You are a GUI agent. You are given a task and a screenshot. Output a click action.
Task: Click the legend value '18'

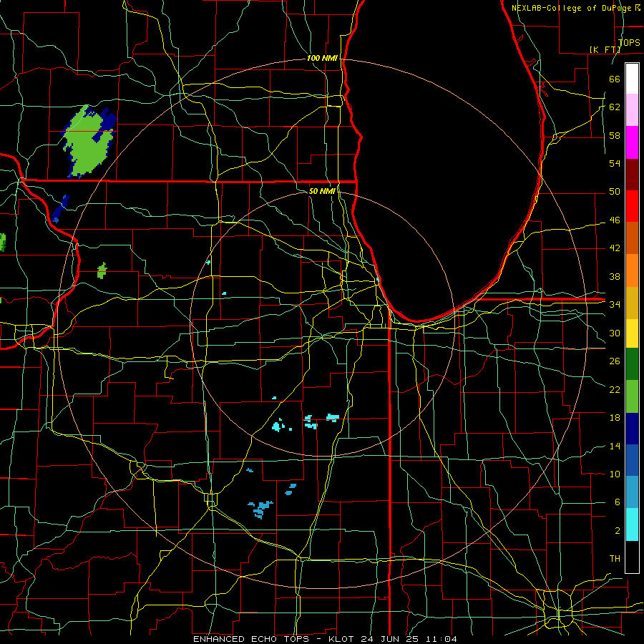pos(615,418)
